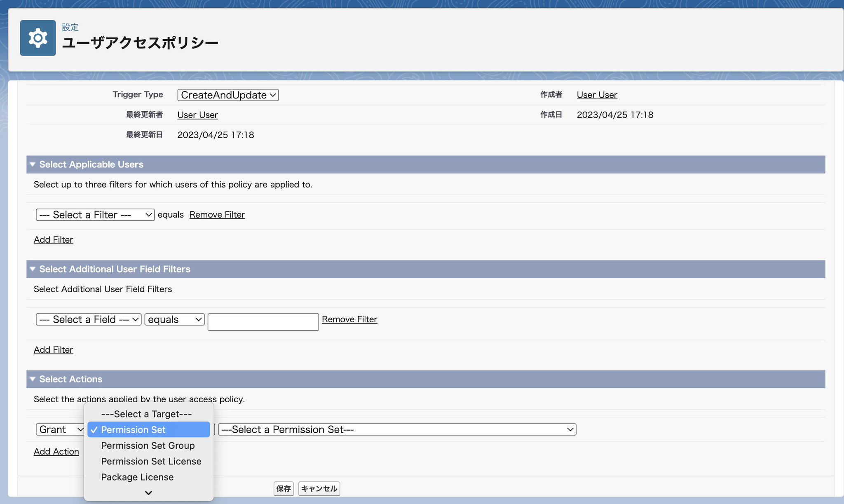
Task: Open the Trigger Type dropdown
Action: click(x=228, y=95)
